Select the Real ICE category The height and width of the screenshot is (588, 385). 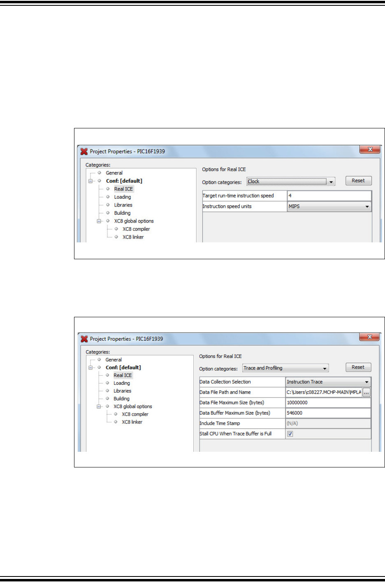point(123,189)
